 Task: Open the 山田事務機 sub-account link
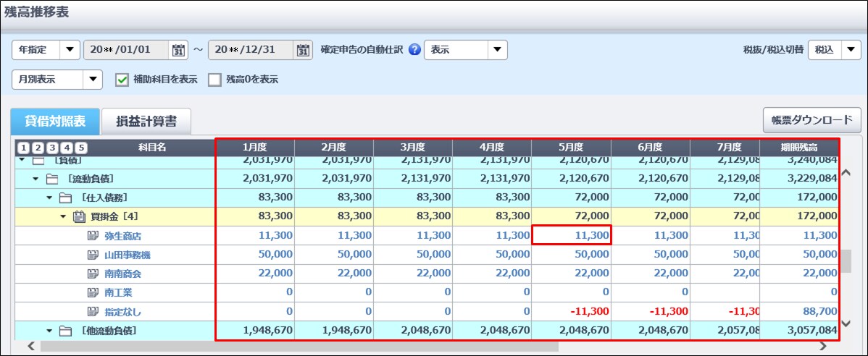click(x=128, y=255)
